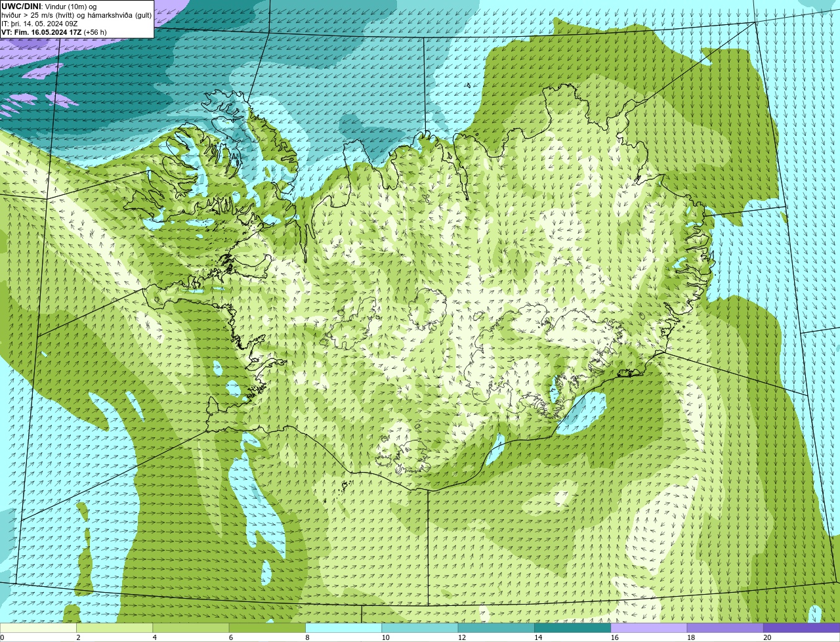The width and height of the screenshot is (840, 642).
Task: Click the "UWC/DINI: Vindur (10m) og" title line
Action: 49,7
